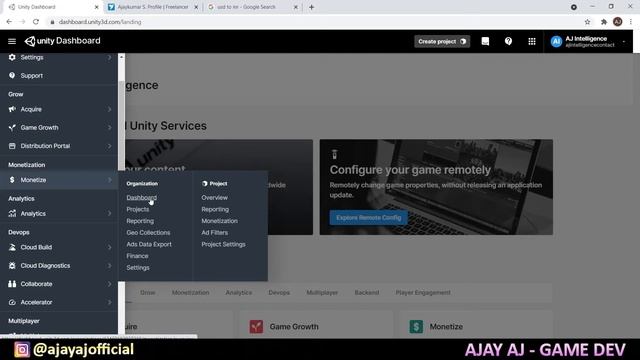The width and height of the screenshot is (640, 360).
Task: Switch to the Analytics services tab
Action: (x=239, y=293)
